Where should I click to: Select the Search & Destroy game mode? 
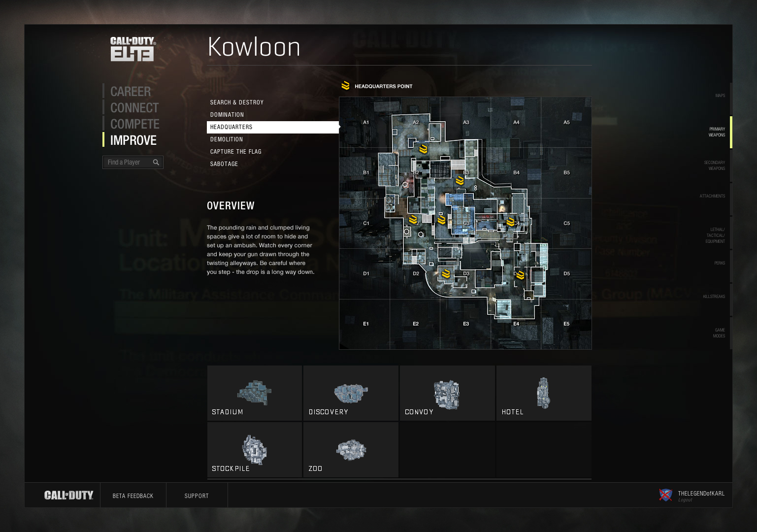[x=237, y=102]
